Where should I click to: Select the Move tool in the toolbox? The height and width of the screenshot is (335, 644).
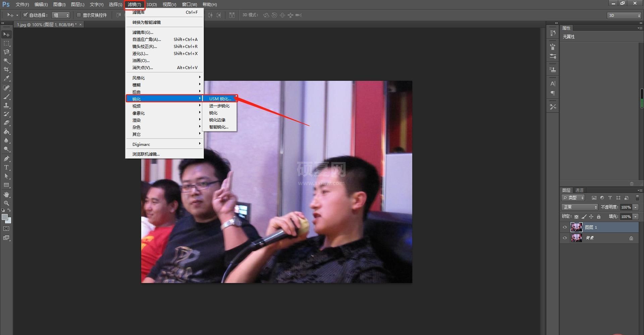tap(6, 35)
